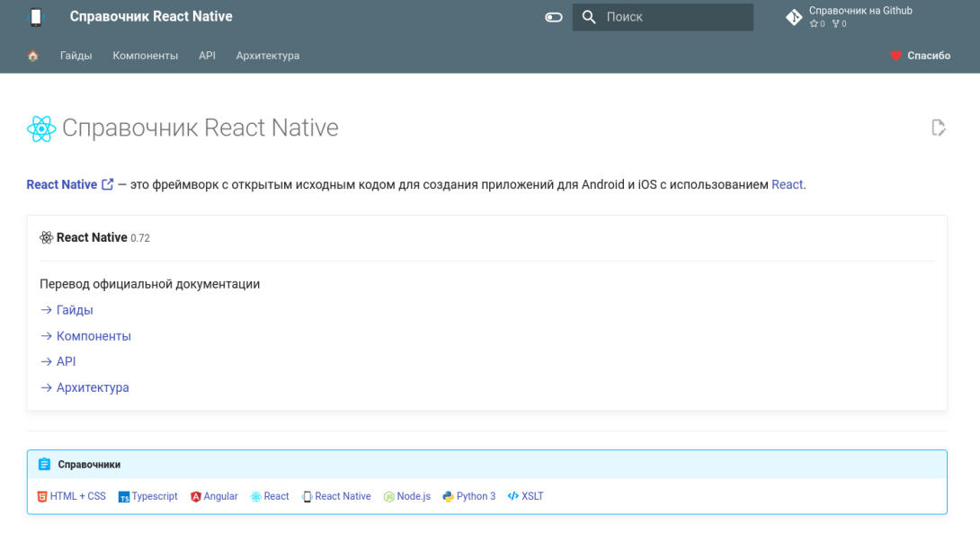Click the edit page icon
Image resolution: width=980 pixels, height=542 pixels.
938,128
